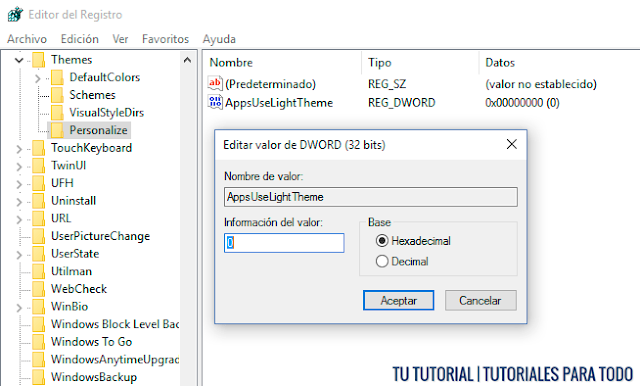The width and height of the screenshot is (640, 386).
Task: Expand the URL key
Action: click(19, 219)
